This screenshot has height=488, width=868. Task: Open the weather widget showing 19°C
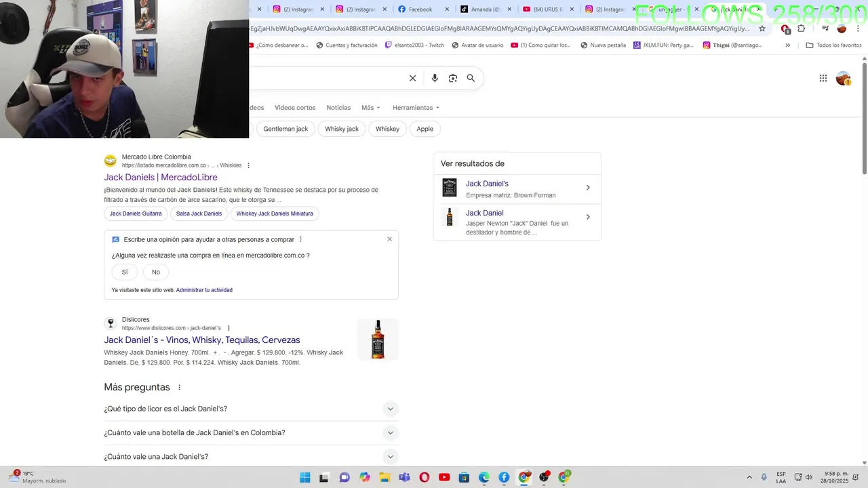tap(38, 477)
